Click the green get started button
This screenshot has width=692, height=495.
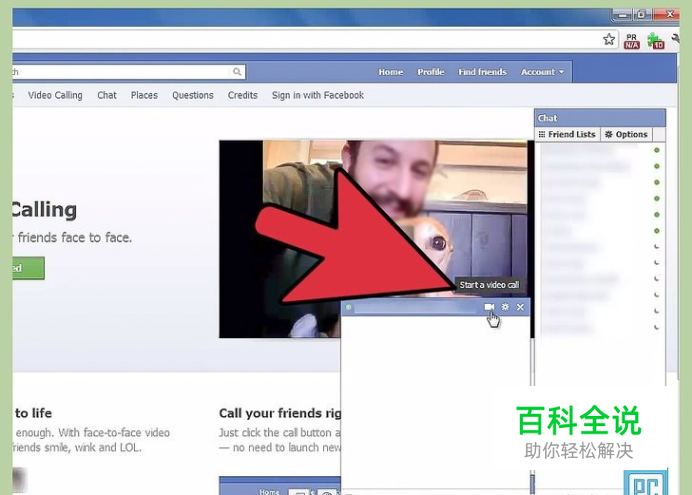tap(28, 268)
